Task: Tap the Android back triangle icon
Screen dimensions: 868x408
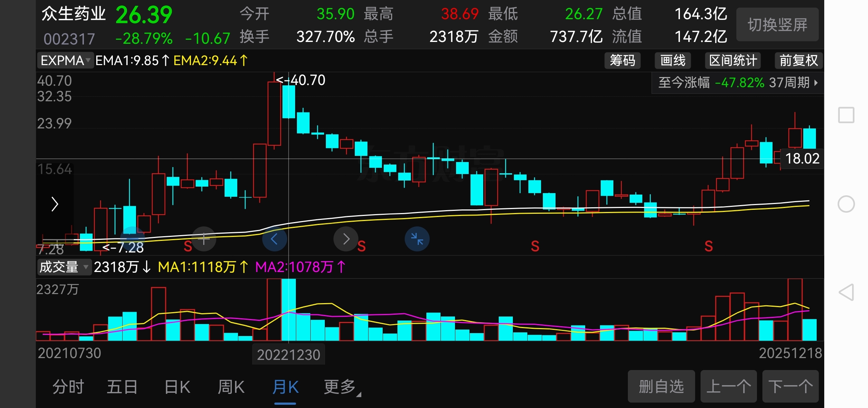Action: [846, 292]
